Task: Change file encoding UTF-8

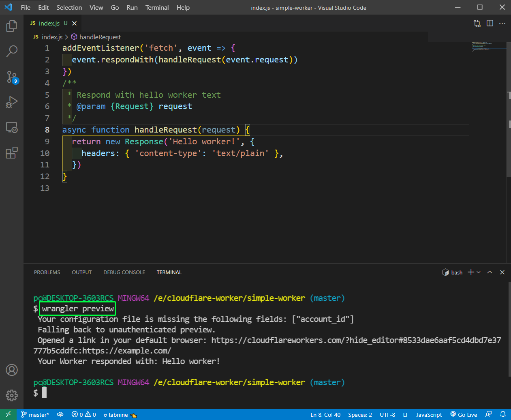Action: 387,415
